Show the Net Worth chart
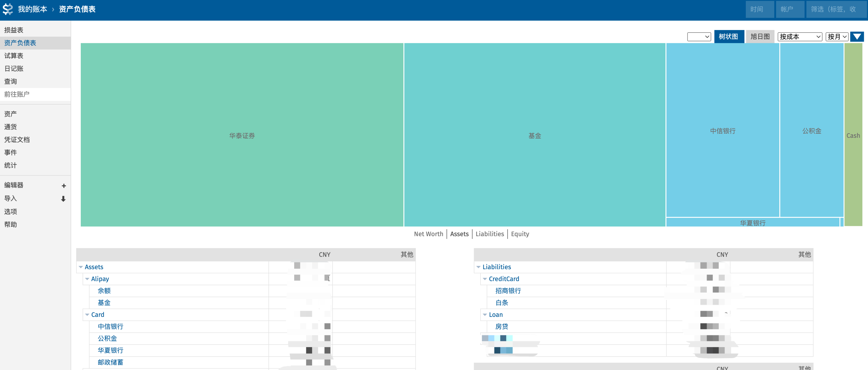The width and height of the screenshot is (868, 370). click(x=428, y=234)
